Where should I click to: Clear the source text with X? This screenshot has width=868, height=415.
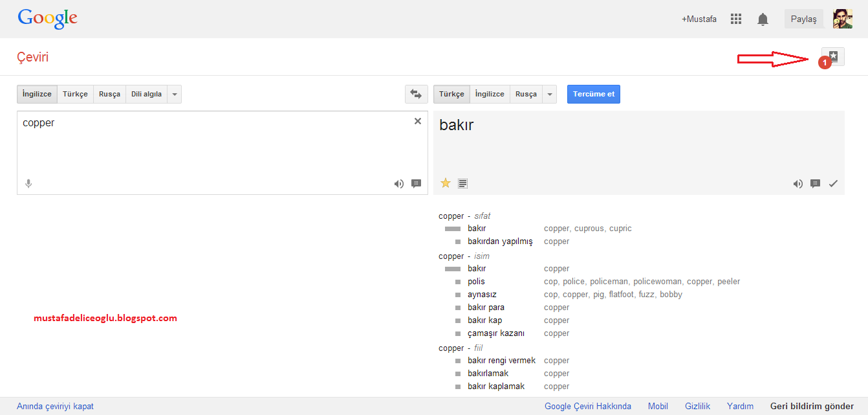point(418,121)
